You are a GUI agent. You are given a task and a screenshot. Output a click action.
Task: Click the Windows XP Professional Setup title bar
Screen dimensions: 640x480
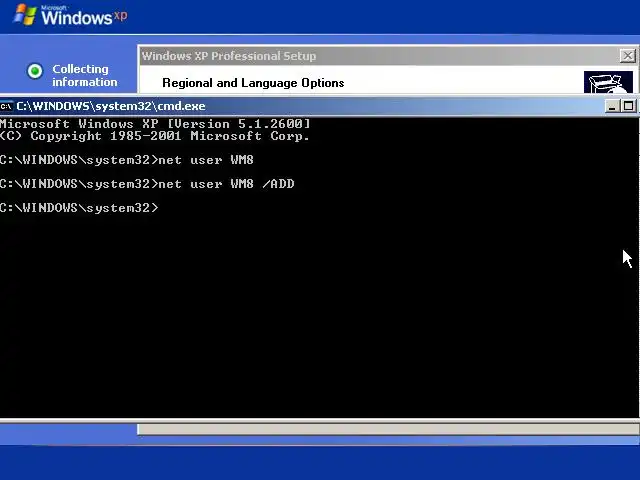pos(388,56)
